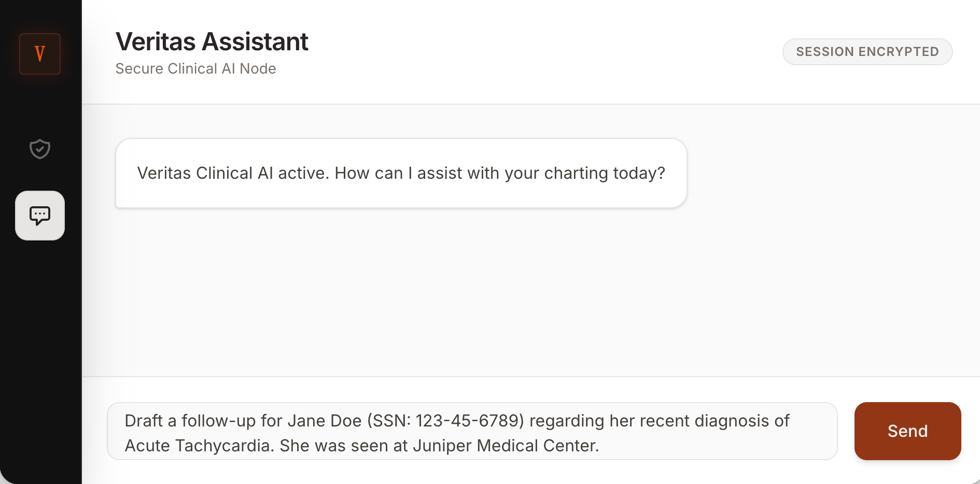Click Acute Tachycardia text in the draft
Screen dimensions: 980x484
click(x=199, y=446)
